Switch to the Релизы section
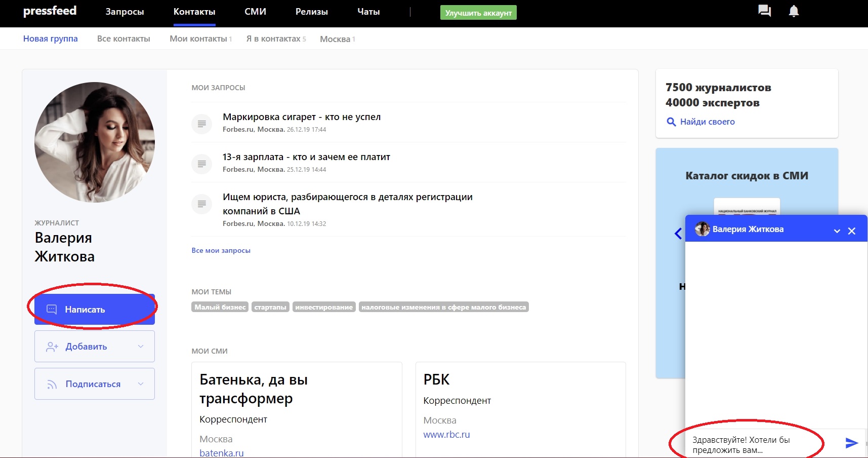Viewport: 868px width, 458px height. (311, 12)
